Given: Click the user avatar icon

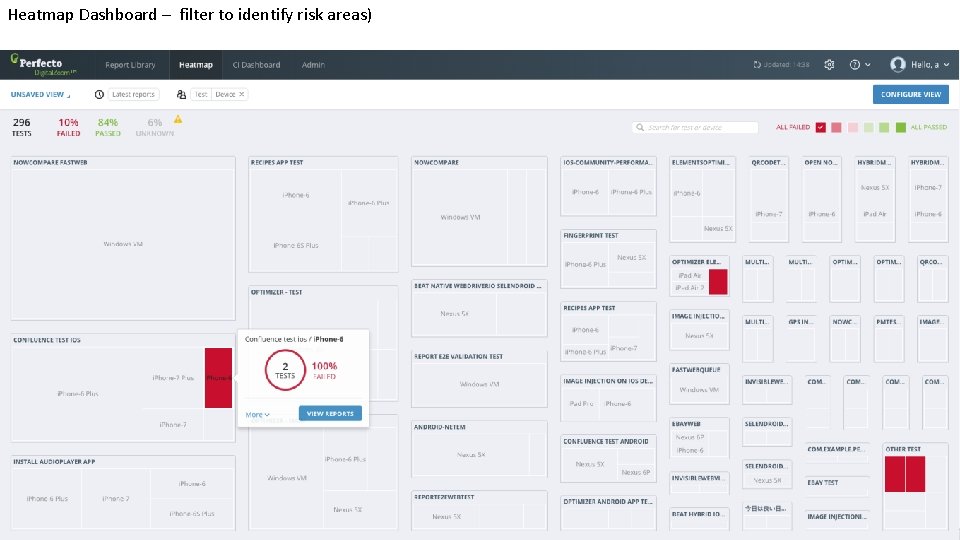Looking at the screenshot, I should [898, 64].
